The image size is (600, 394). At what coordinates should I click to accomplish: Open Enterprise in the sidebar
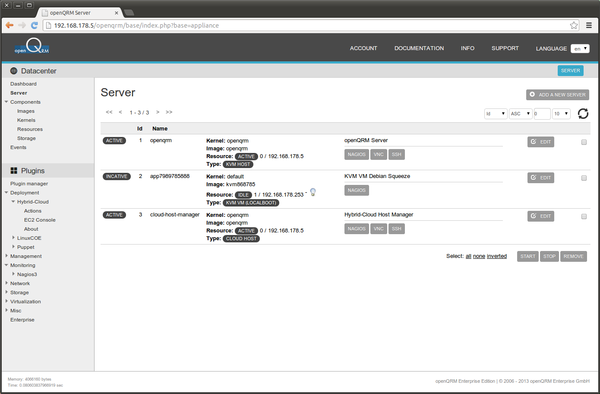pyautogui.click(x=22, y=320)
